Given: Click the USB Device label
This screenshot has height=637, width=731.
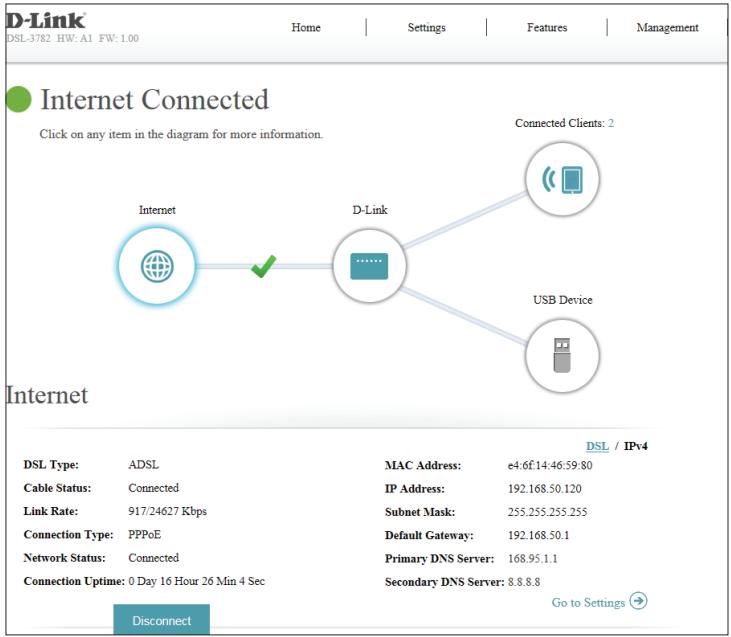Looking at the screenshot, I should coord(563,300).
